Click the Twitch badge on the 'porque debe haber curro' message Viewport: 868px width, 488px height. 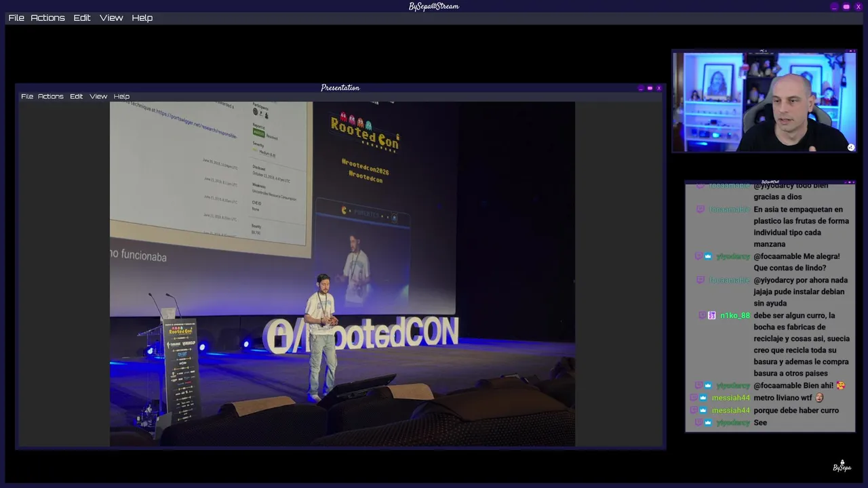point(694,410)
